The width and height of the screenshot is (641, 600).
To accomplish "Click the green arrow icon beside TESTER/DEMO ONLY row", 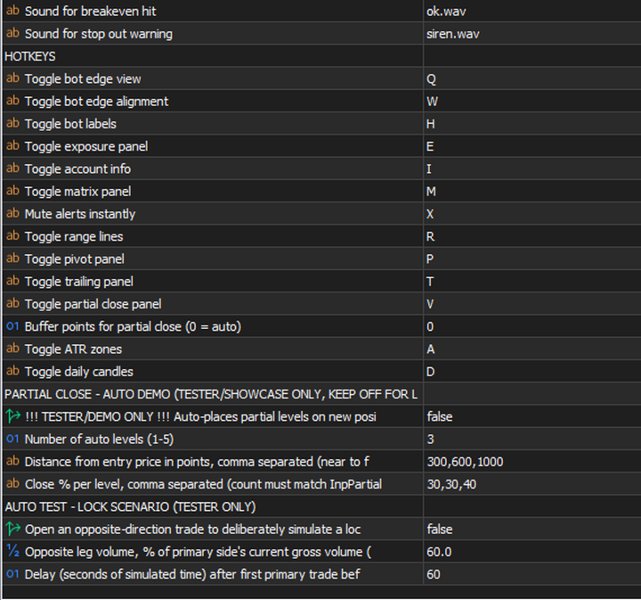I will tap(13, 416).
